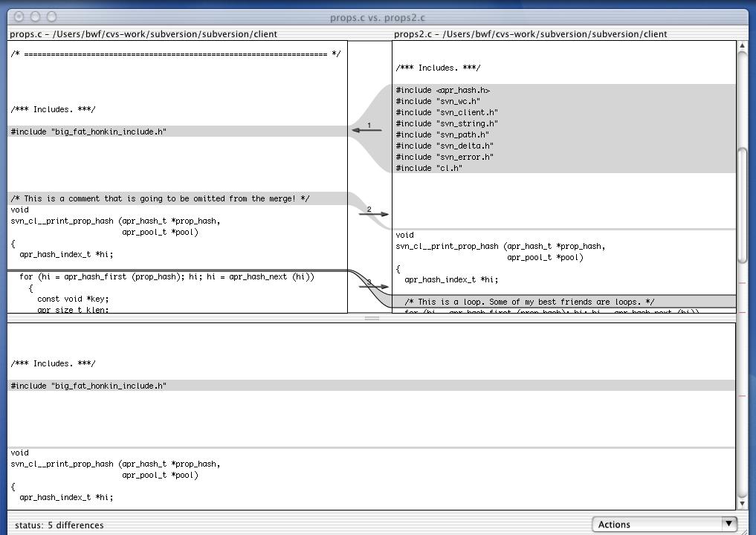Select the '#include "svn_wc.h"' line
Image resolution: width=756 pixels, height=535 pixels.
tap(564, 101)
